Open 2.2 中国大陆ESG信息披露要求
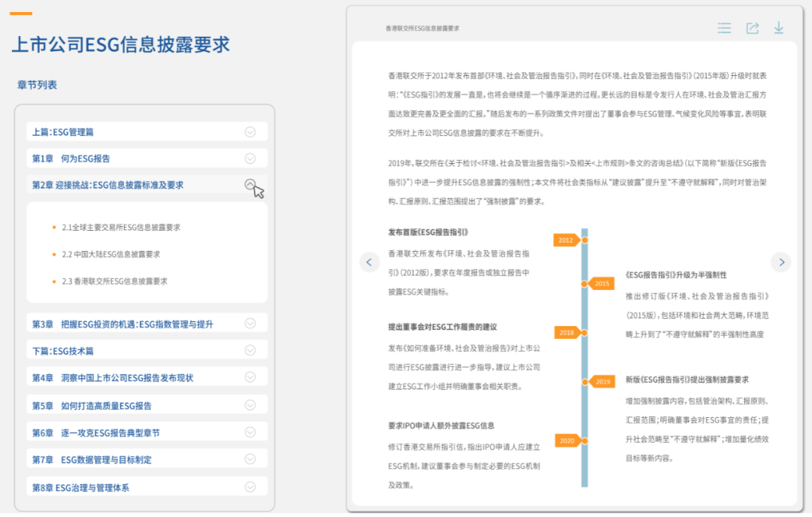This screenshot has width=812, height=517. 111,254
